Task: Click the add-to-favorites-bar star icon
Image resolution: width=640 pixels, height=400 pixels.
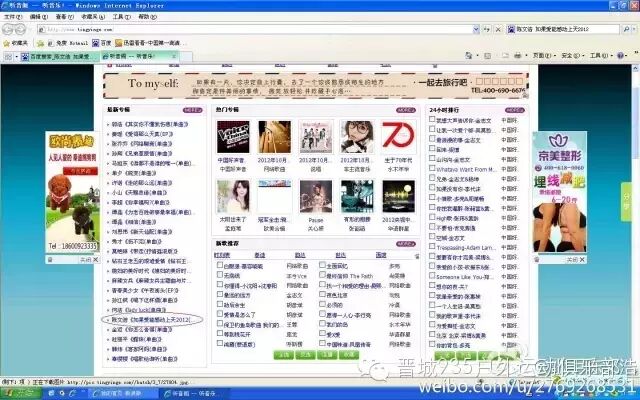Action: click(40, 43)
